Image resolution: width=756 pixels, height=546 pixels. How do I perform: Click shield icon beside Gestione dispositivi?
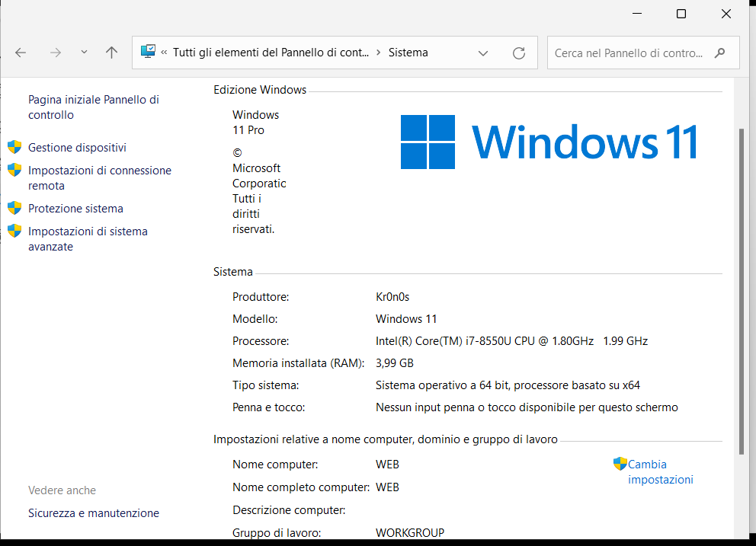14,147
